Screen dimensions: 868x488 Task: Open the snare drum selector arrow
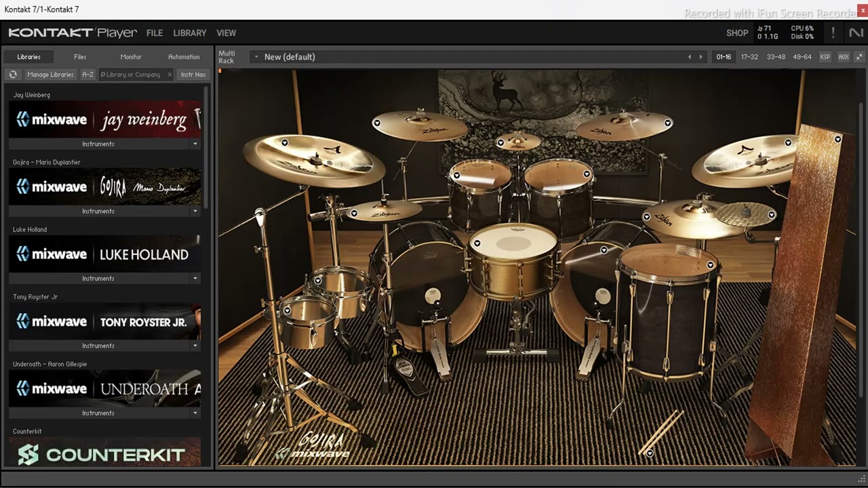tap(477, 243)
